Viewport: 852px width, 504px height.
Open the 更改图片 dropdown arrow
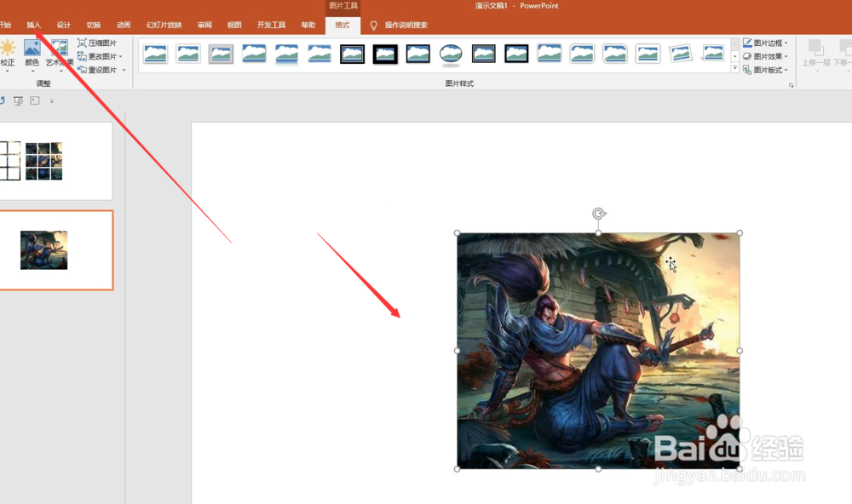(121, 56)
